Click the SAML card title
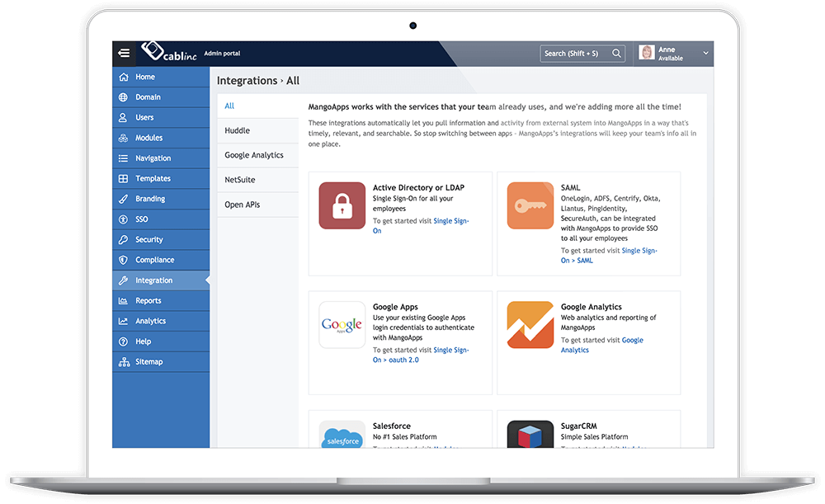 [x=570, y=188]
